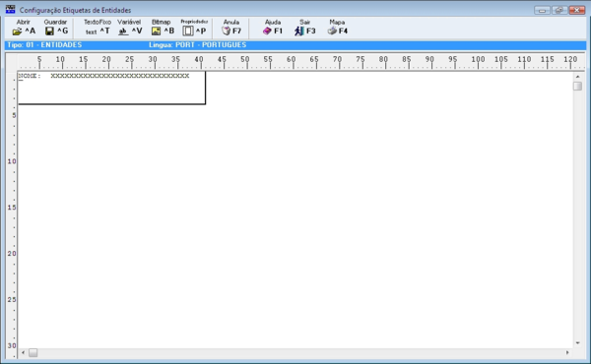The width and height of the screenshot is (591, 364).
Task: Add a Variável field to the label
Action: pos(123,31)
